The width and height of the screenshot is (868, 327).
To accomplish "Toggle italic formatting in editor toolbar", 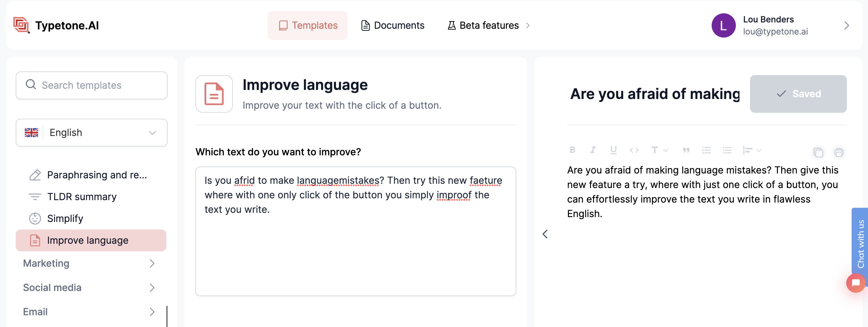I will tap(593, 150).
